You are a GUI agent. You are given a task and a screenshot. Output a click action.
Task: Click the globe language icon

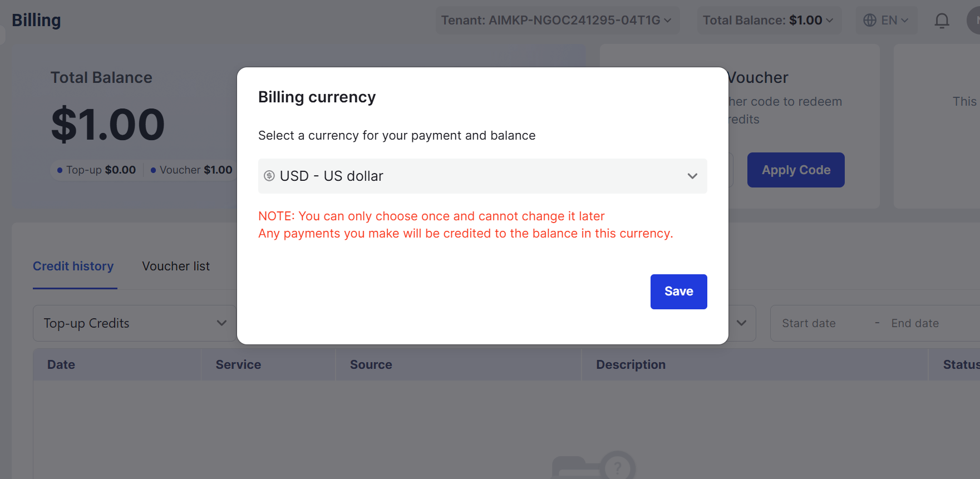coord(869,21)
